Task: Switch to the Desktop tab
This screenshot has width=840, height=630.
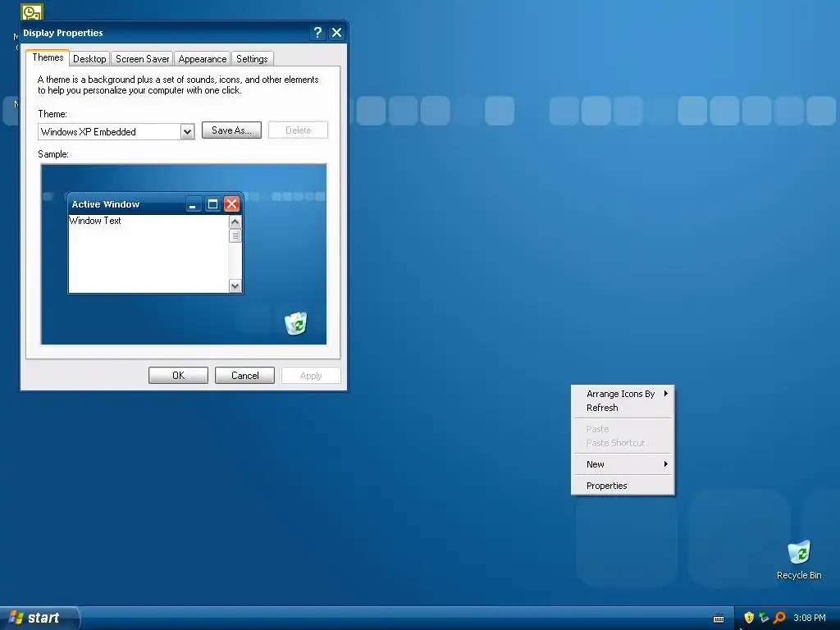Action: tap(89, 59)
